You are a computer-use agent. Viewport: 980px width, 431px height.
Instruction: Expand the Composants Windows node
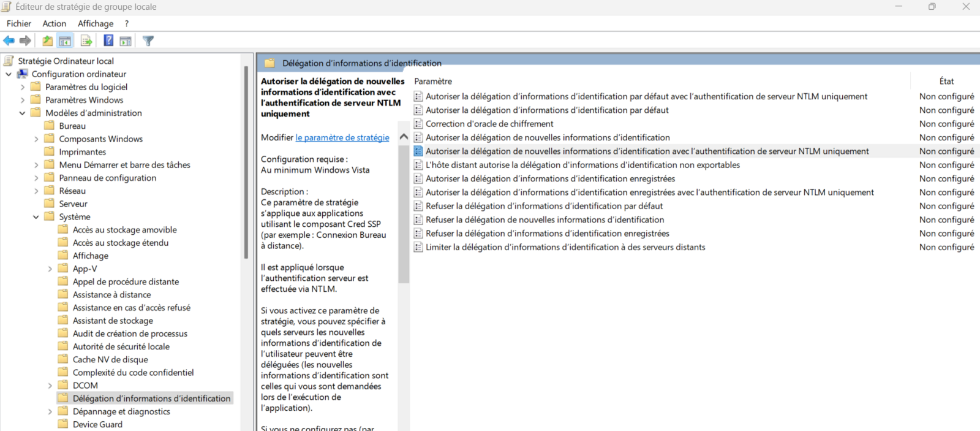click(x=36, y=139)
